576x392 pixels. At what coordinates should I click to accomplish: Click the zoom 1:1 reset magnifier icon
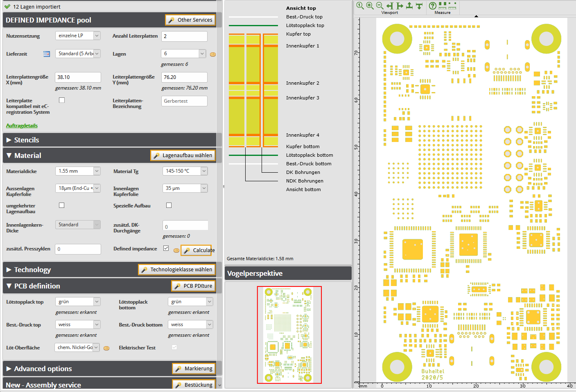(x=360, y=5)
